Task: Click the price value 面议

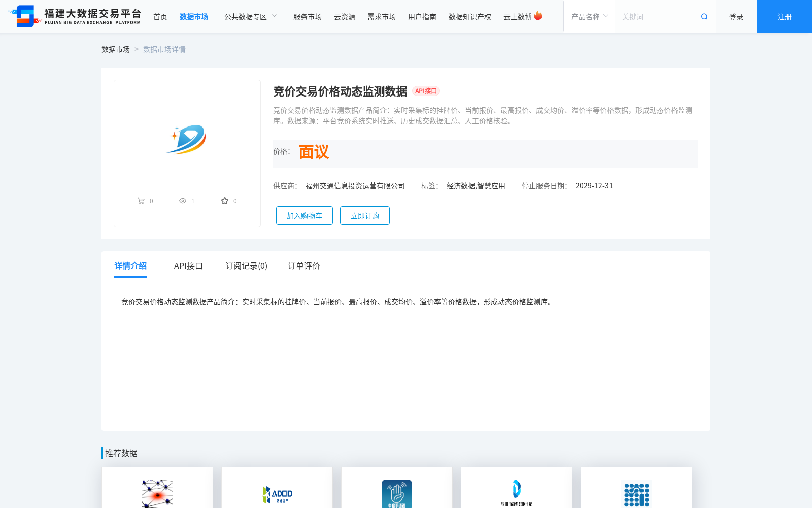Action: (314, 152)
